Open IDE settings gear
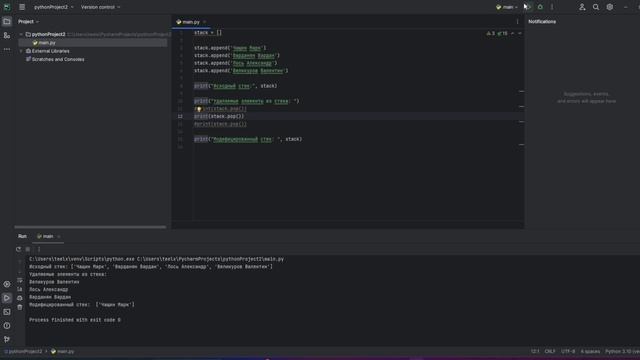Viewport: 640px width, 360px height. pyautogui.click(x=609, y=7)
